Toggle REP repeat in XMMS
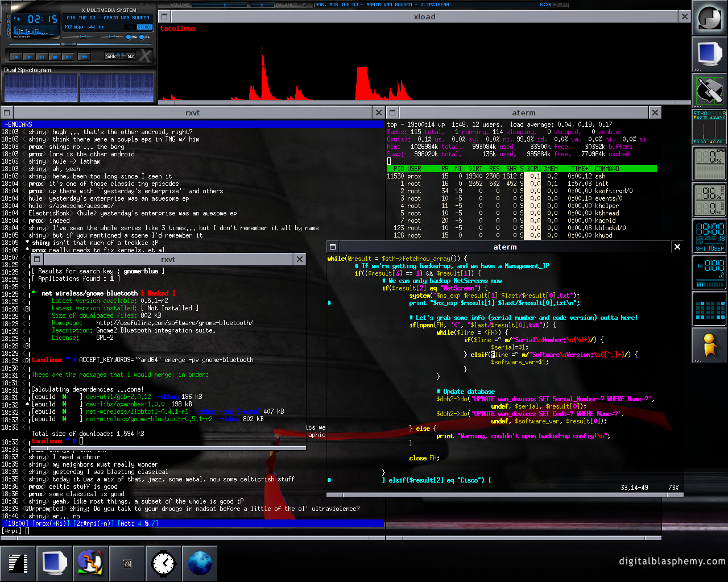728x582 pixels. [x=128, y=56]
